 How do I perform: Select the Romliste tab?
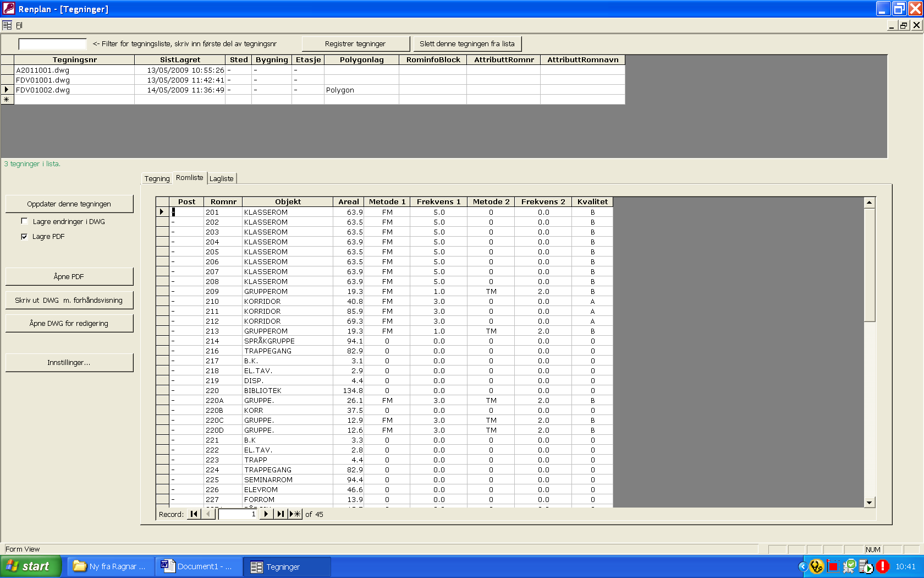pyautogui.click(x=190, y=177)
